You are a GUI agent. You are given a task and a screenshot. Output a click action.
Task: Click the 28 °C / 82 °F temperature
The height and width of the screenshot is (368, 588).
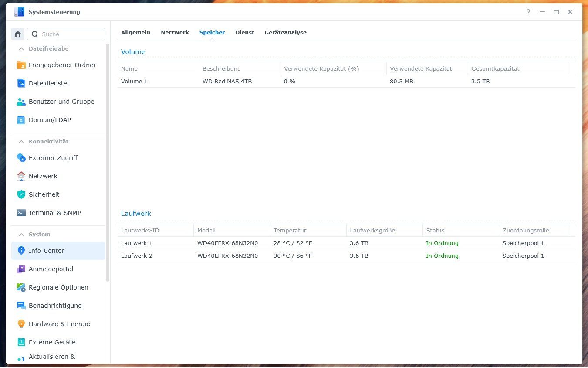click(293, 243)
